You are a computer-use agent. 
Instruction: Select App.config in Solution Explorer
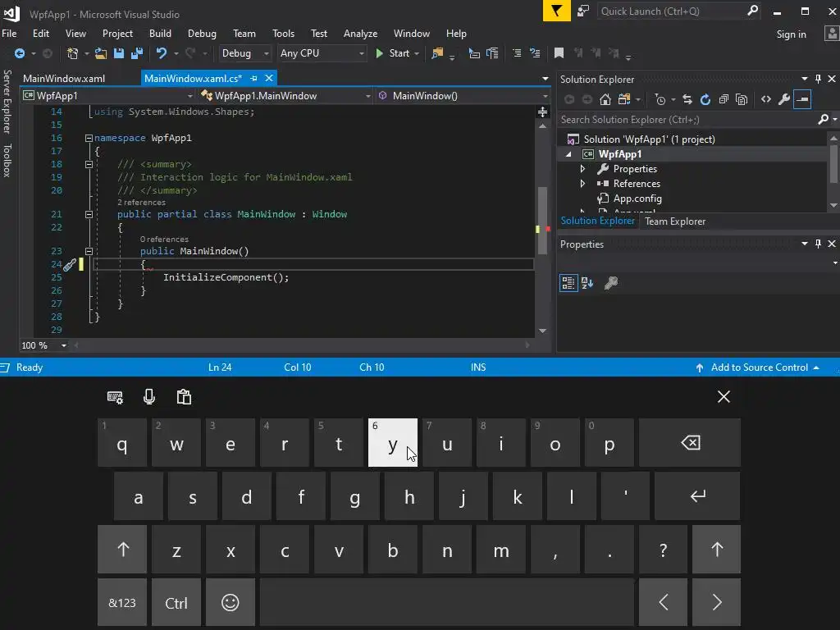(x=637, y=199)
